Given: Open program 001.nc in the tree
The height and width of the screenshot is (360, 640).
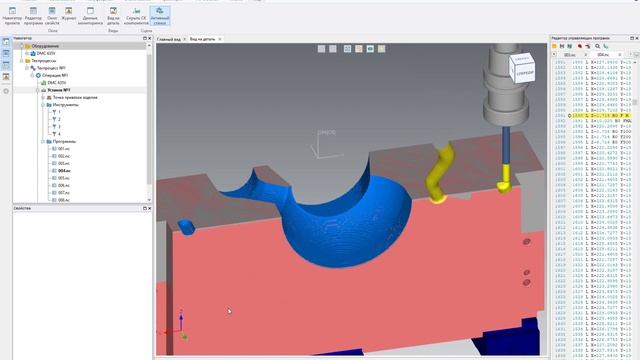Looking at the screenshot, I should coord(61,149).
